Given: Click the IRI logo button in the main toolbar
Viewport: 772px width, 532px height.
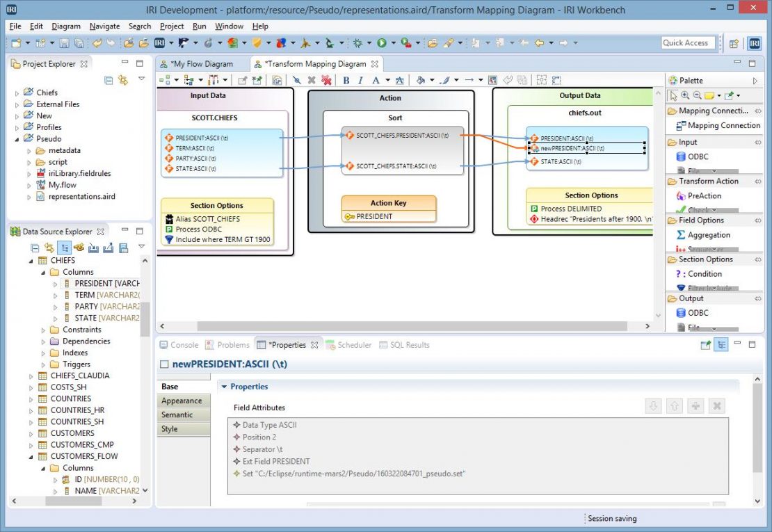Looking at the screenshot, I should [159, 43].
